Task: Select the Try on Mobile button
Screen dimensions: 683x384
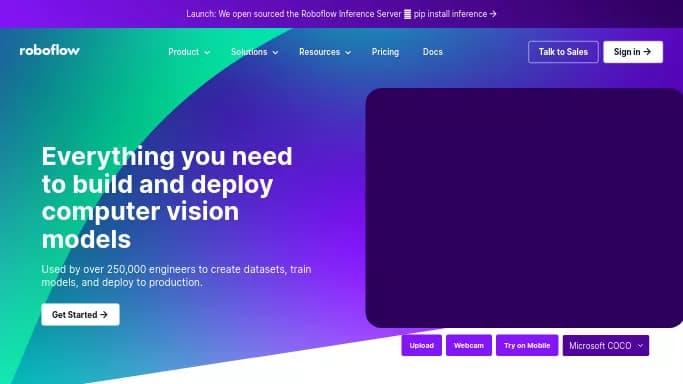Action: coord(527,345)
